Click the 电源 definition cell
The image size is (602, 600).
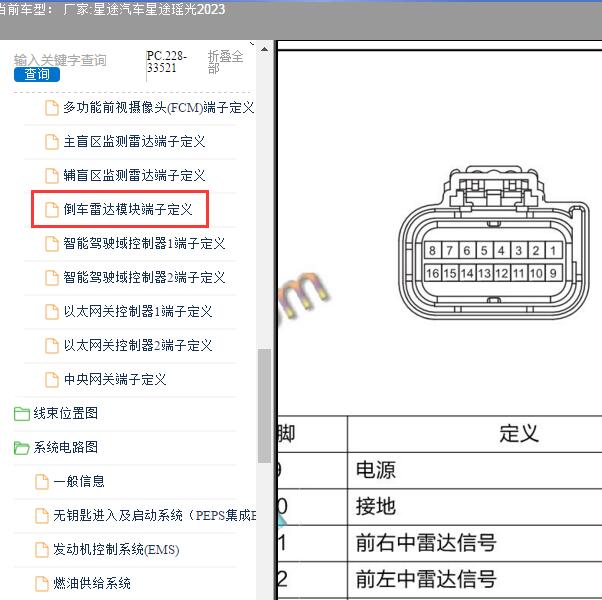tap(475, 470)
